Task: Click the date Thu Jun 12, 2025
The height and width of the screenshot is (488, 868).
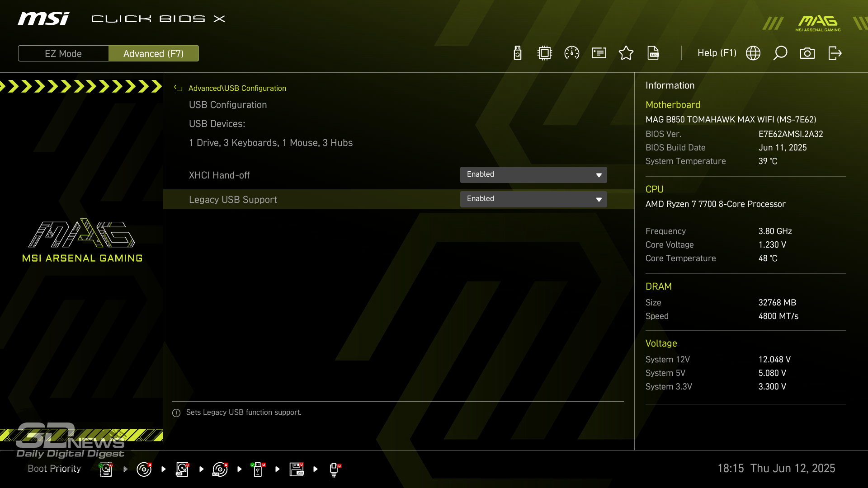Action: [793, 469]
